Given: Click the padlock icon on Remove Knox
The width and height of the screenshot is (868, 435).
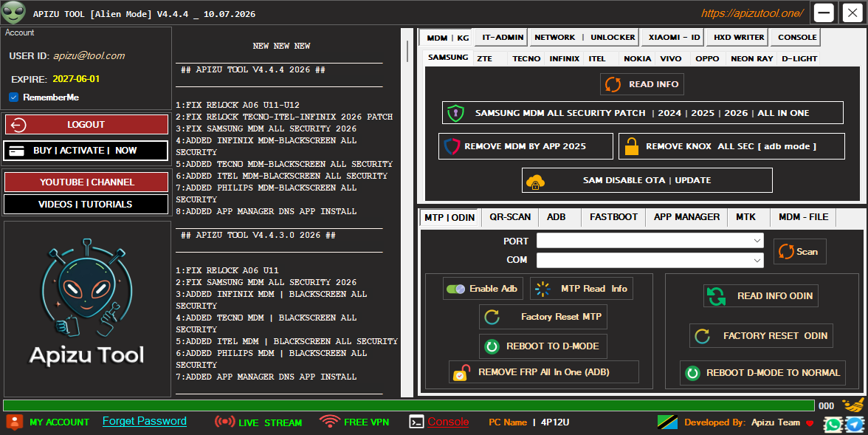Looking at the screenshot, I should coord(632,146).
